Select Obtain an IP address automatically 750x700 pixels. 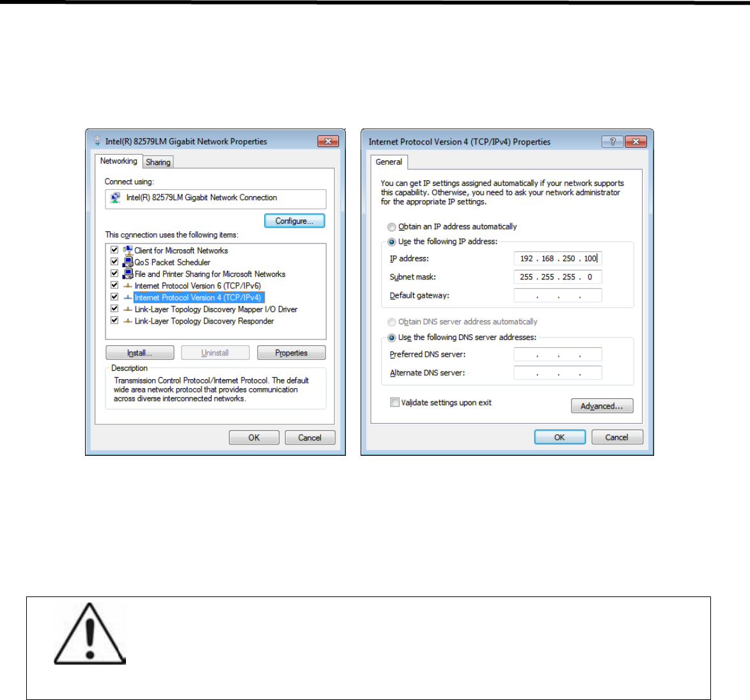click(x=392, y=227)
